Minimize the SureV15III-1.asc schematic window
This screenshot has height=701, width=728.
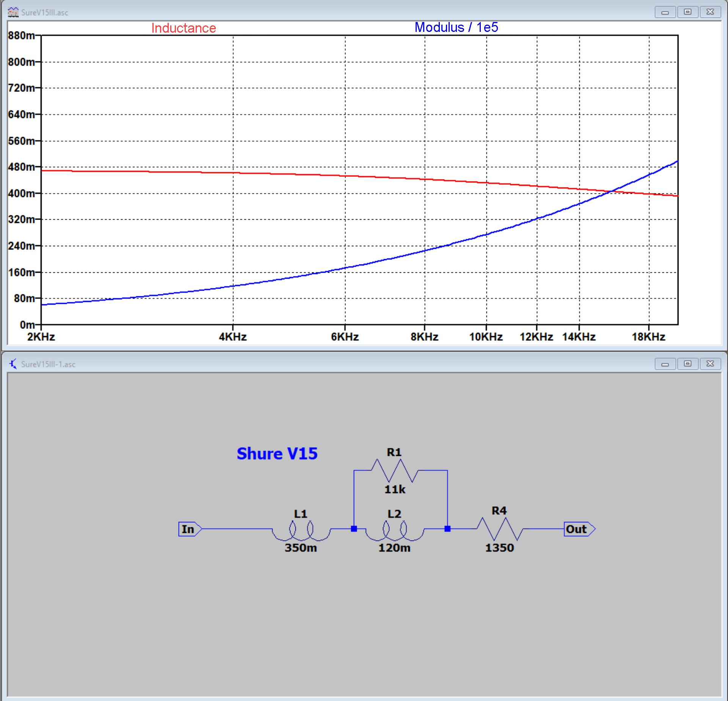pyautogui.click(x=665, y=364)
